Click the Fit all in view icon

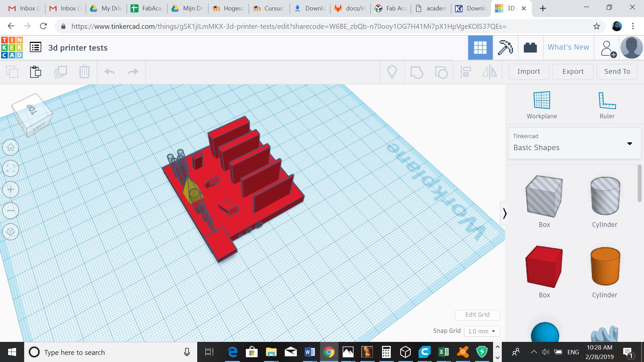coord(11,169)
